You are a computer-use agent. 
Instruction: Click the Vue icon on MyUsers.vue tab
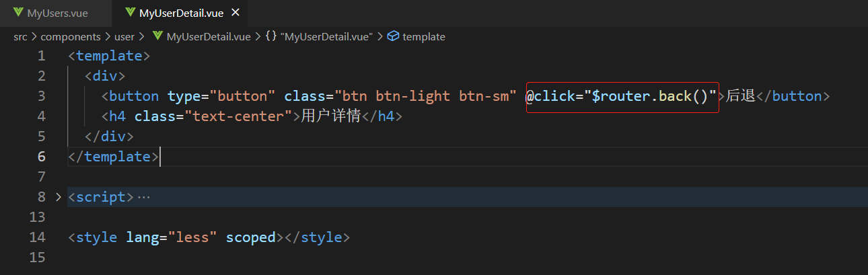17,13
